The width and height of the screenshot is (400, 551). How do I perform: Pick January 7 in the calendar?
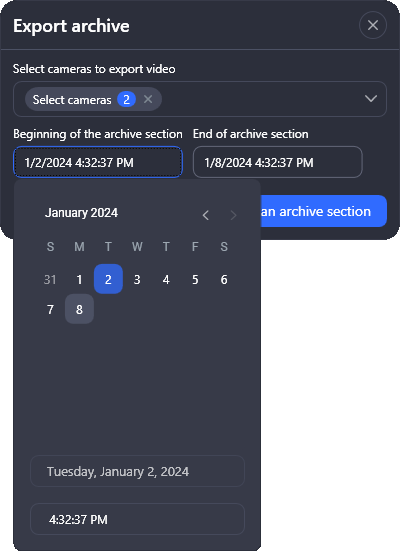pos(50,309)
